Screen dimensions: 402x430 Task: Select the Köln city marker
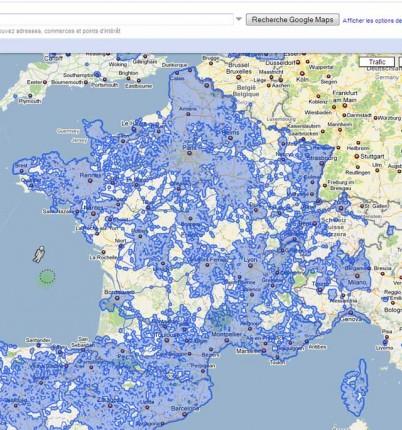(302, 74)
